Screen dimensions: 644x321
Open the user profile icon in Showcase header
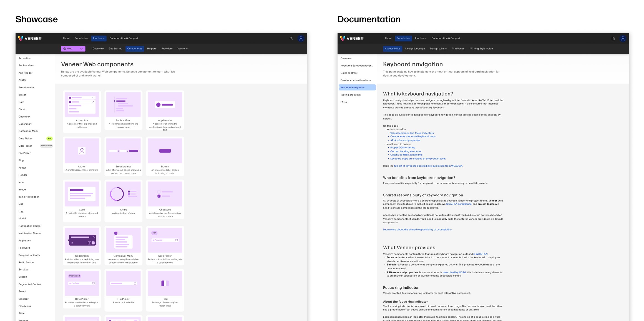point(301,38)
